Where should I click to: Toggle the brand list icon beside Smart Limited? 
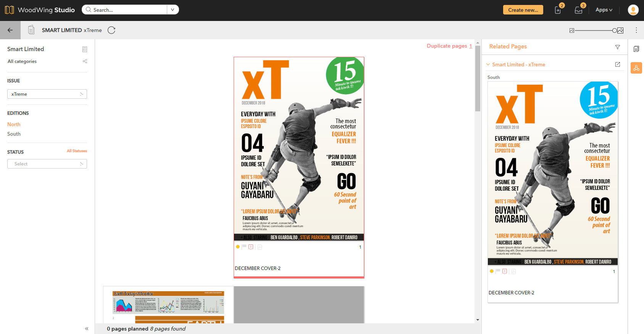click(85, 49)
